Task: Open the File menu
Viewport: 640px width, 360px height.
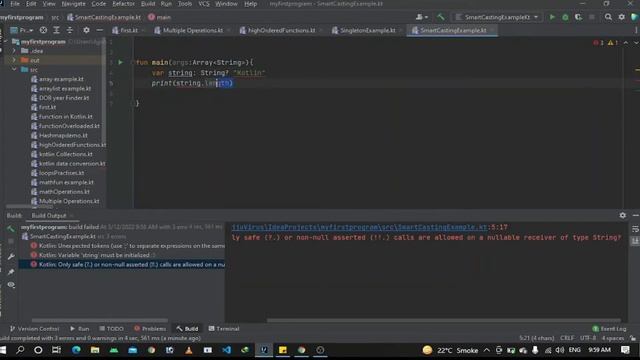Action: (x=15, y=4)
